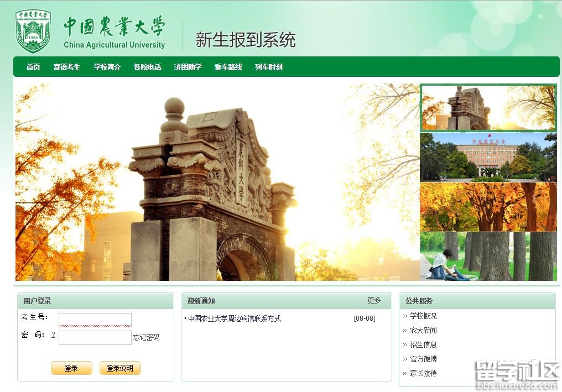
Task: Open the 各院电话 navigation item
Action: tap(147, 67)
